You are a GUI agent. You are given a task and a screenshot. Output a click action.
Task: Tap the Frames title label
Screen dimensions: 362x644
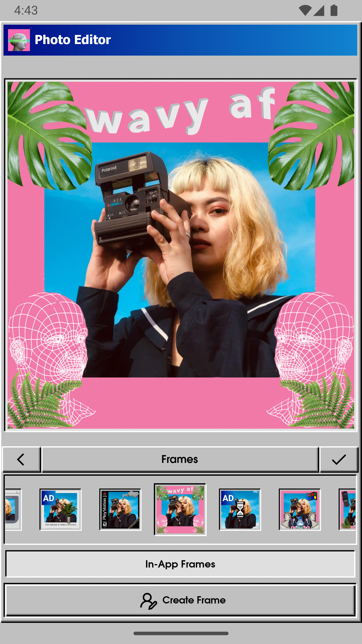pos(180,459)
